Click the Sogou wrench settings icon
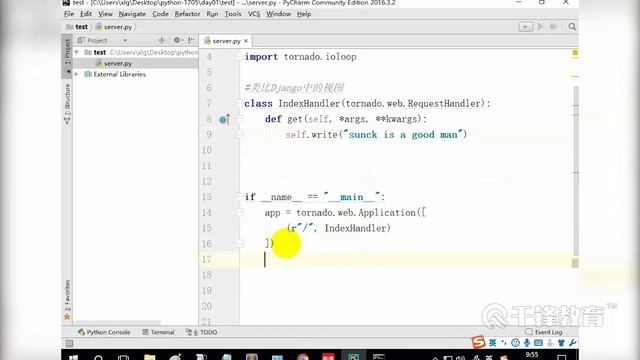This screenshot has height=360, width=640. point(573,343)
